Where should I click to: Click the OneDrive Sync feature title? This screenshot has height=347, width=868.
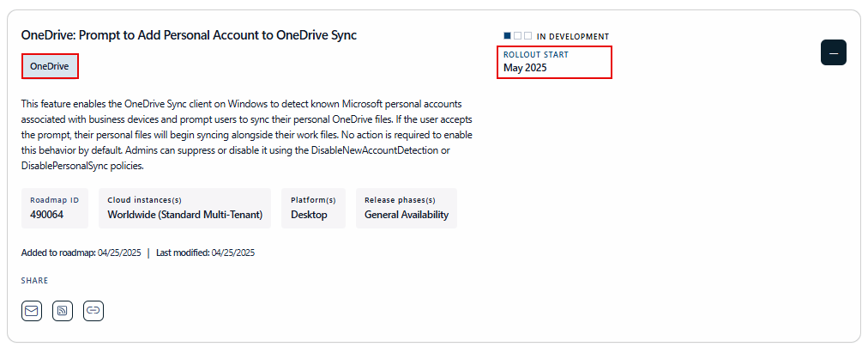(189, 35)
